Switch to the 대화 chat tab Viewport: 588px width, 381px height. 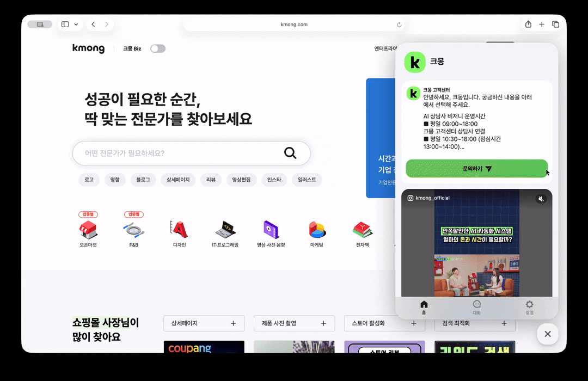point(476,307)
